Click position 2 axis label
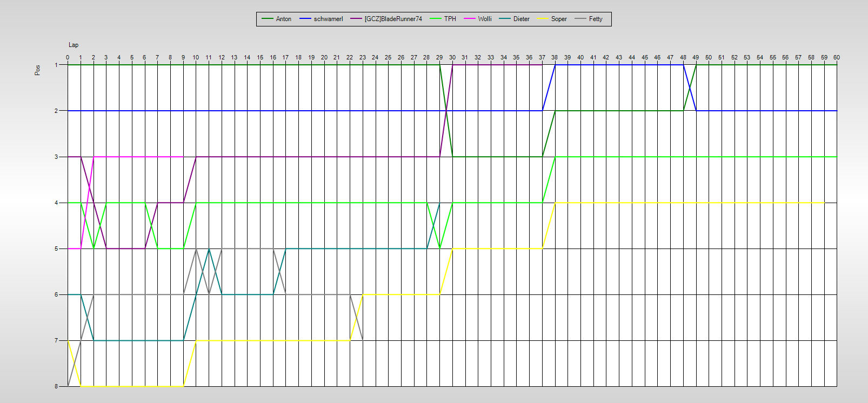Screen dimensions: 868x403 coord(56,111)
